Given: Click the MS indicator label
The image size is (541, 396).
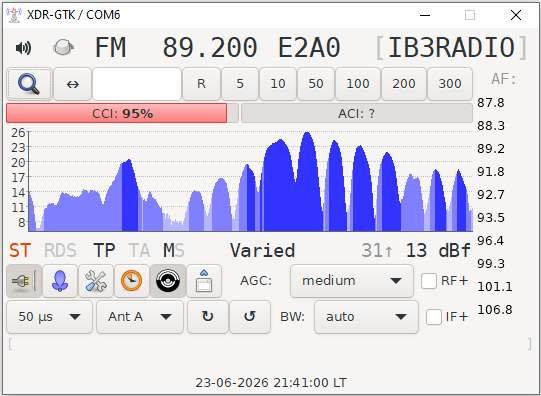Looking at the screenshot, I should [x=174, y=251].
